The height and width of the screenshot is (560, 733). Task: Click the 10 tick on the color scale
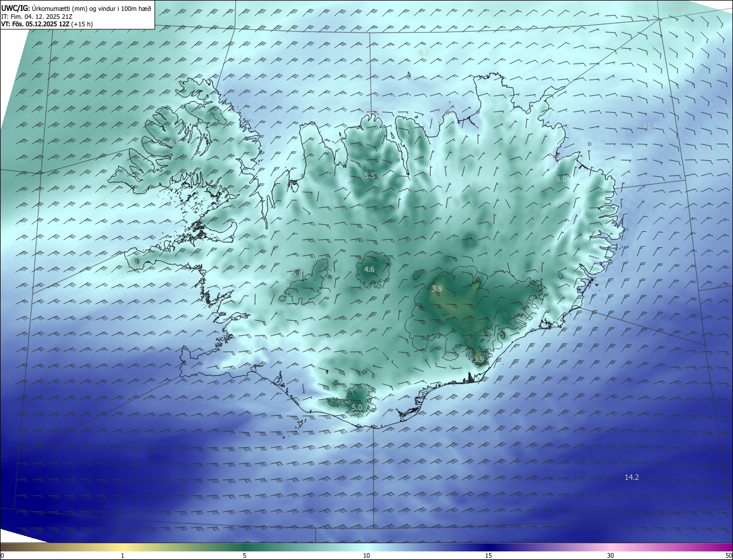[x=366, y=555]
